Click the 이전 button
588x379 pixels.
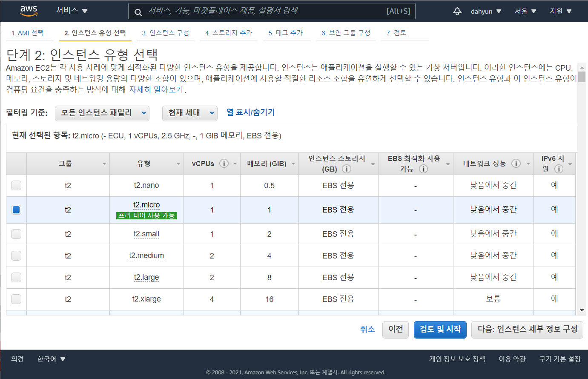tap(396, 330)
